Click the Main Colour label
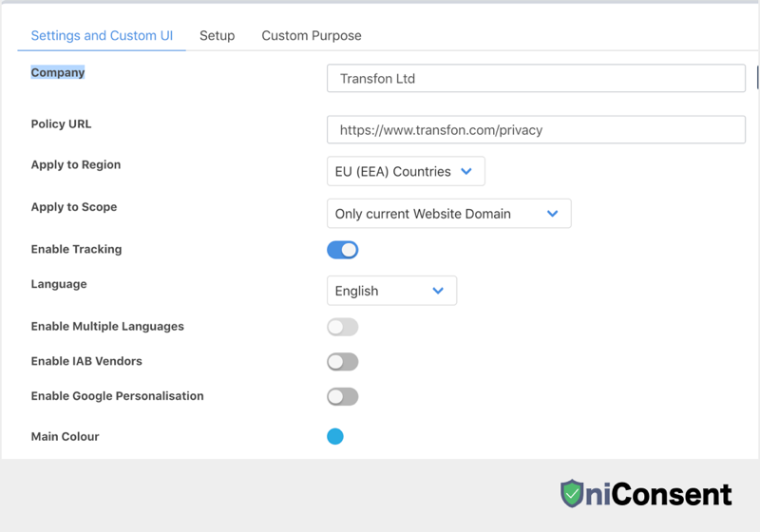This screenshot has height=532, width=760. [65, 437]
